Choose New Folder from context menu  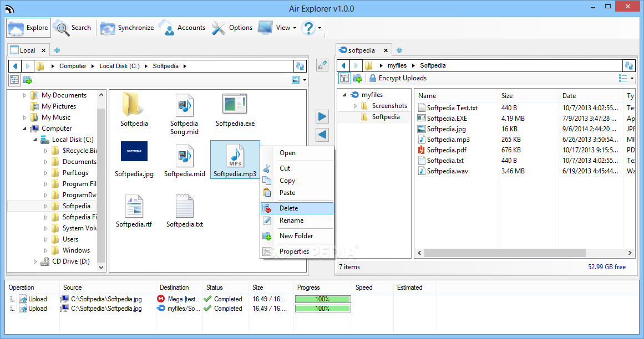297,236
